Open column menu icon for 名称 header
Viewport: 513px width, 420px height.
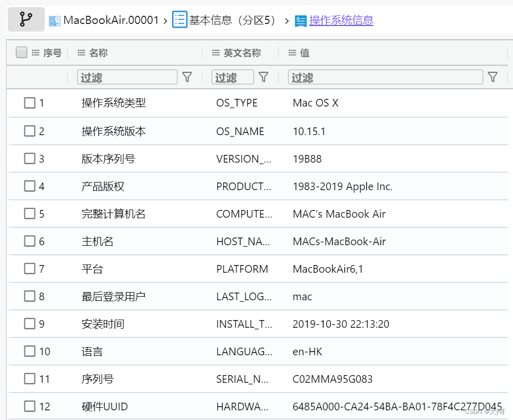[82, 52]
